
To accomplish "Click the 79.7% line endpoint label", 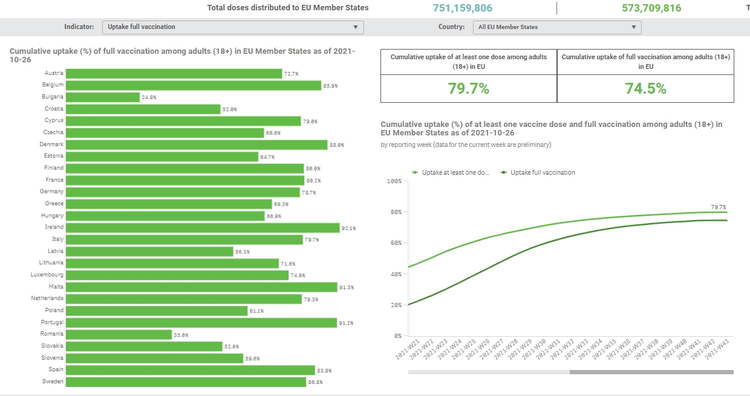I will pos(718,207).
